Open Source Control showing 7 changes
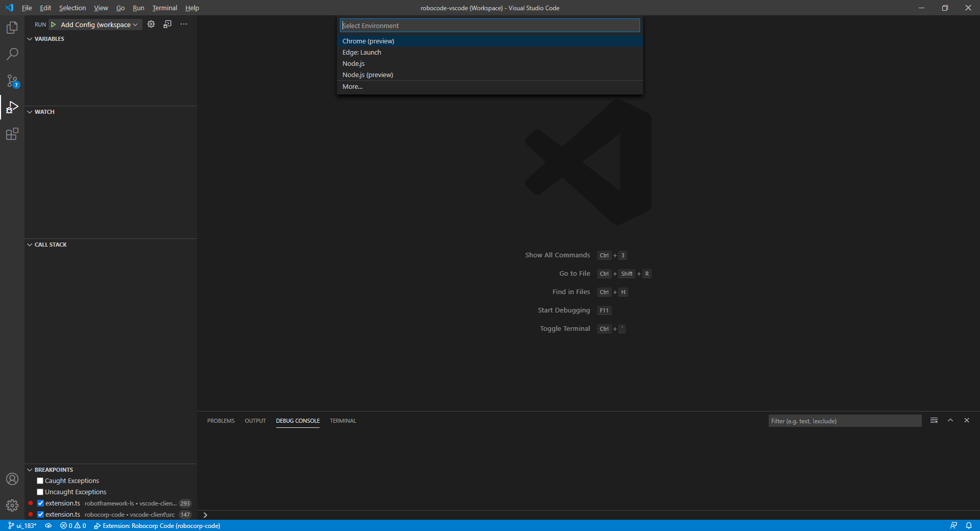Image resolution: width=980 pixels, height=531 pixels. tap(12, 81)
